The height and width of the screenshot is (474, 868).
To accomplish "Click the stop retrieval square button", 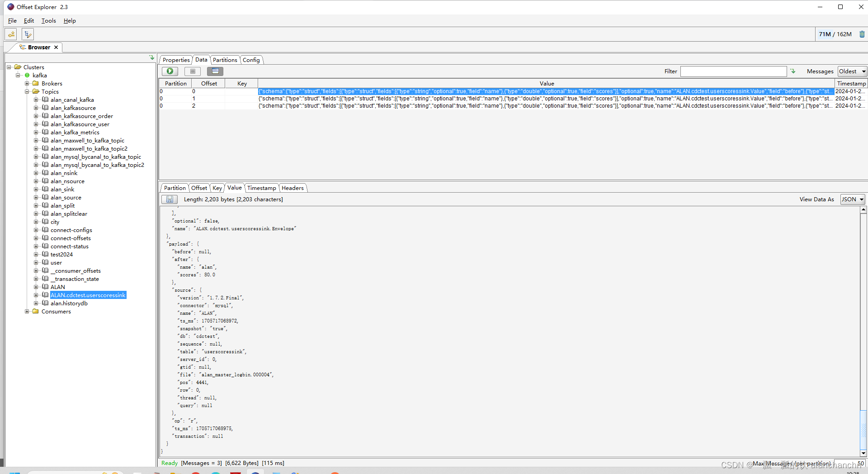I will point(193,71).
